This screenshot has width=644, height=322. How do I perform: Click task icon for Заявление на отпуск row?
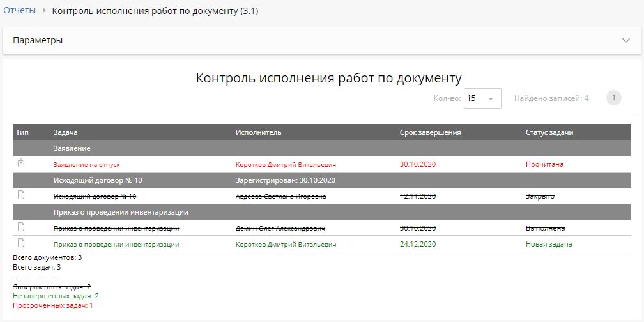(21, 164)
